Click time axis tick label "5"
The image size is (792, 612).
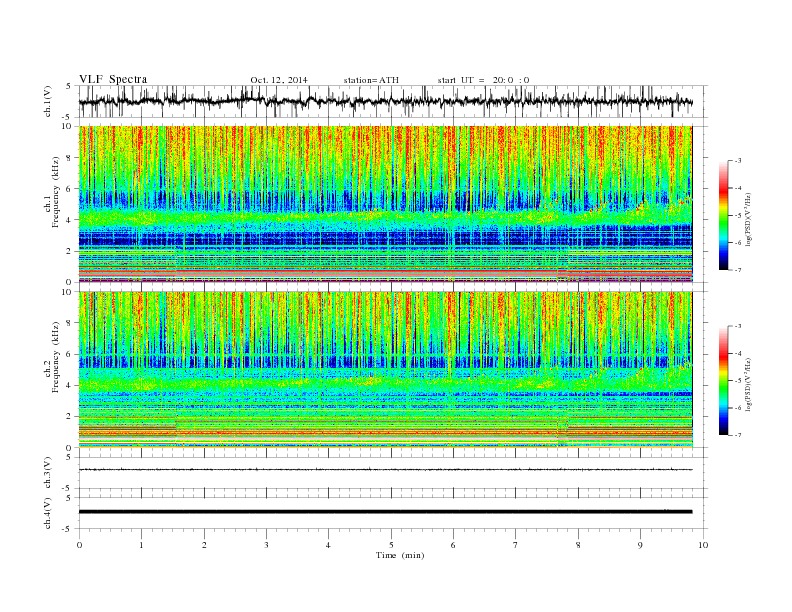[391, 545]
